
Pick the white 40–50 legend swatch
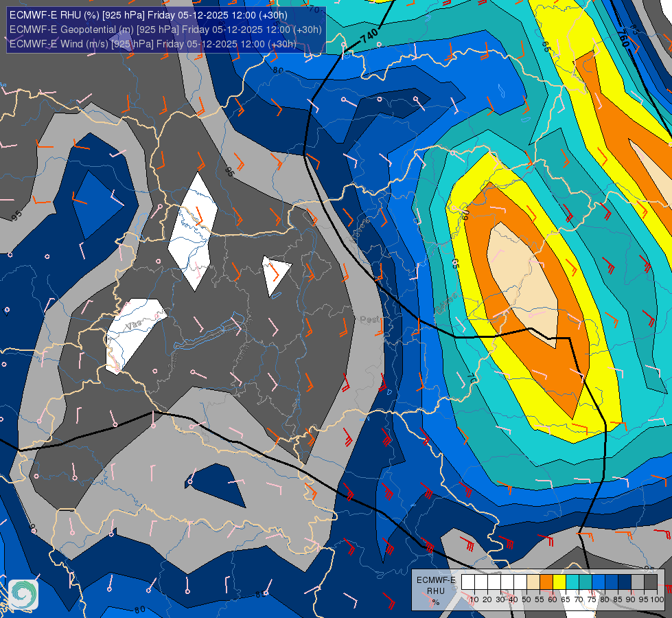(x=520, y=582)
